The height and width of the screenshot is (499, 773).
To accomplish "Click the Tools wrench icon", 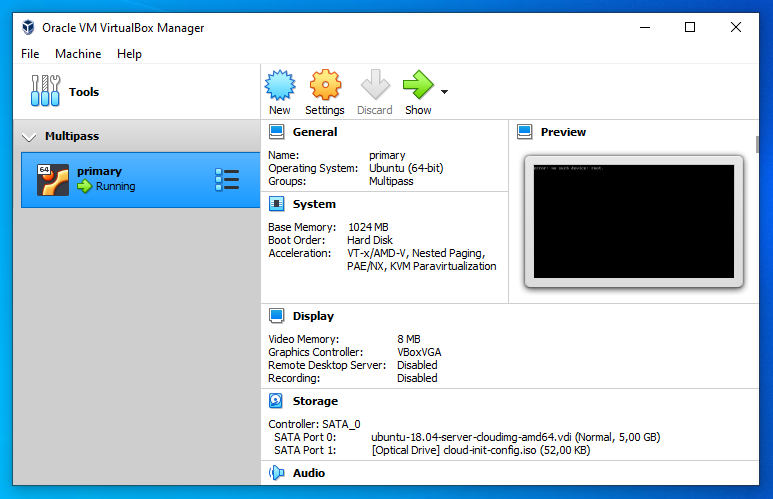I will click(x=46, y=92).
